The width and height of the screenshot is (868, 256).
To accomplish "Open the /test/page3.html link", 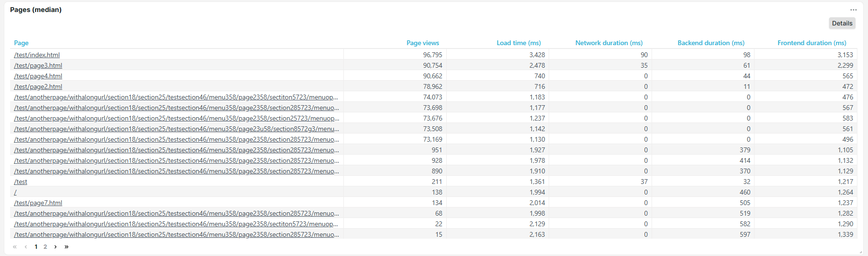I will coord(38,65).
